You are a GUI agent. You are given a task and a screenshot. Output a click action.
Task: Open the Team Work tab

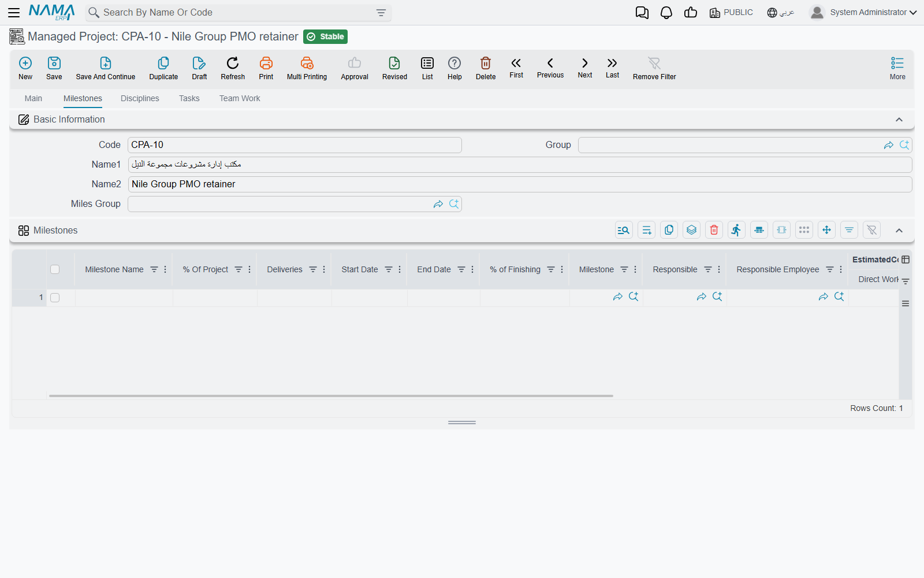(x=240, y=98)
